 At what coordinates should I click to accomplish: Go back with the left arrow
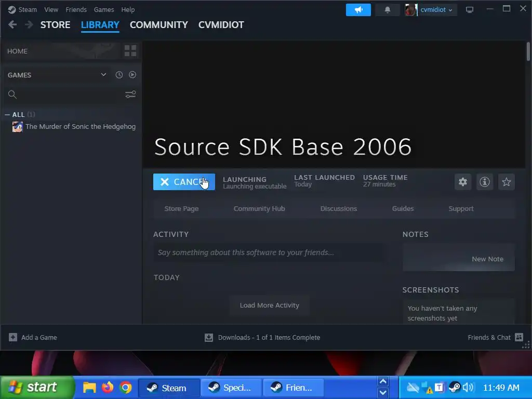point(12,24)
